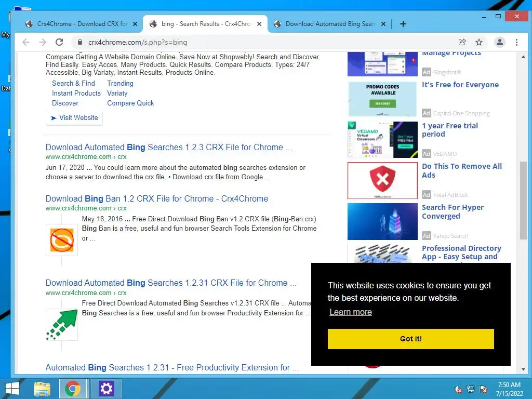
Task: Open the Trending link
Action: 120,84
